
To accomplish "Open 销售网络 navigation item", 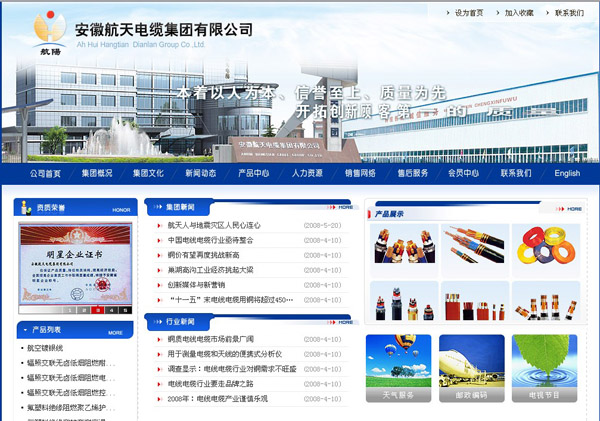I will pyautogui.click(x=360, y=173).
